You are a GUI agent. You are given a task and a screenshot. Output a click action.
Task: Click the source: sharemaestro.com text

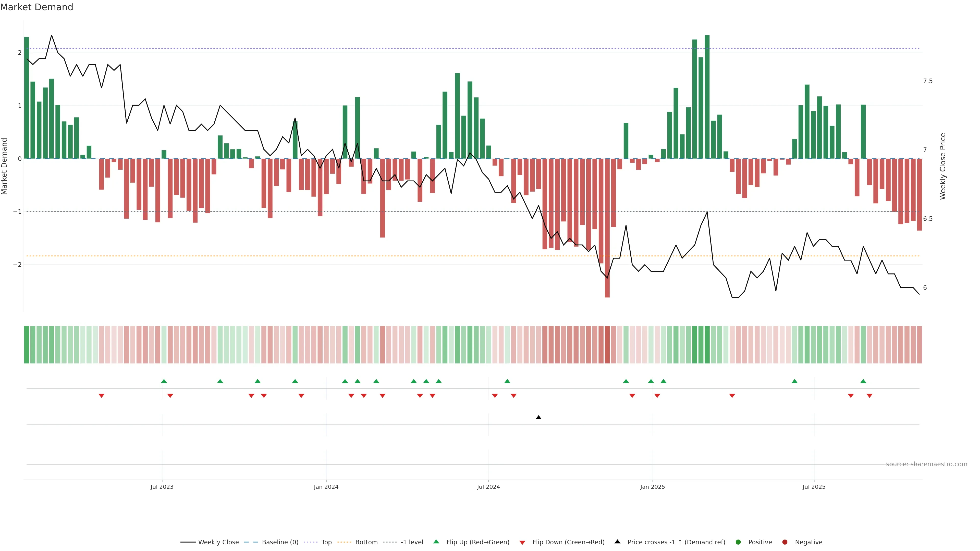tap(926, 464)
